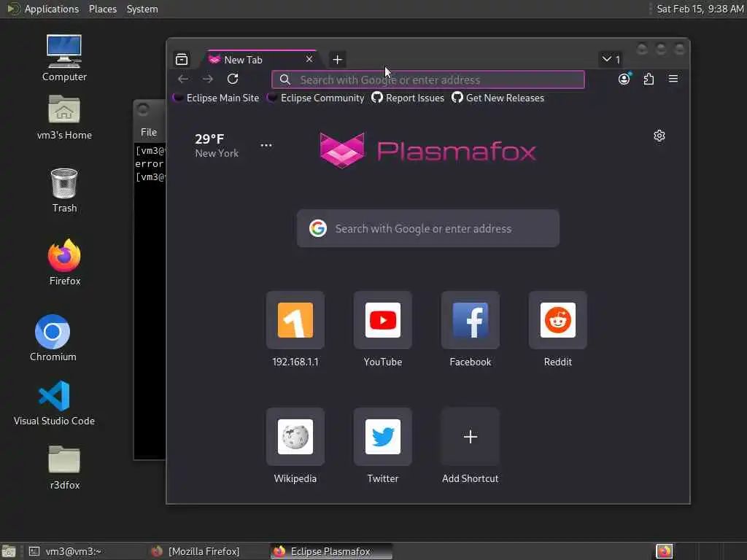Switch to Eclipse Plasmafox taskbar item
The width and height of the screenshot is (747, 560).
[x=330, y=551]
